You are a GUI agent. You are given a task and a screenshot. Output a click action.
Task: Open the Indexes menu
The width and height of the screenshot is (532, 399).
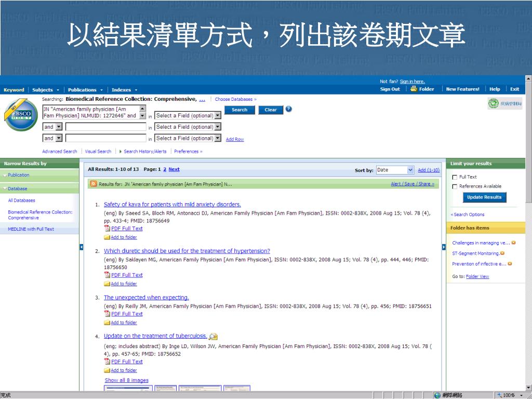pos(124,90)
